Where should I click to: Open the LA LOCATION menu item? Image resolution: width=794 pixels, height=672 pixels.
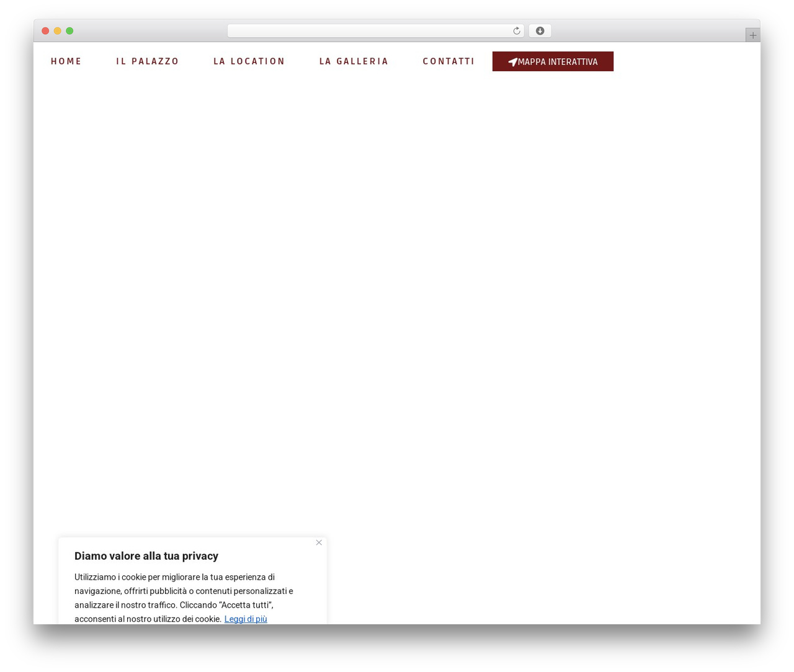[x=249, y=61]
